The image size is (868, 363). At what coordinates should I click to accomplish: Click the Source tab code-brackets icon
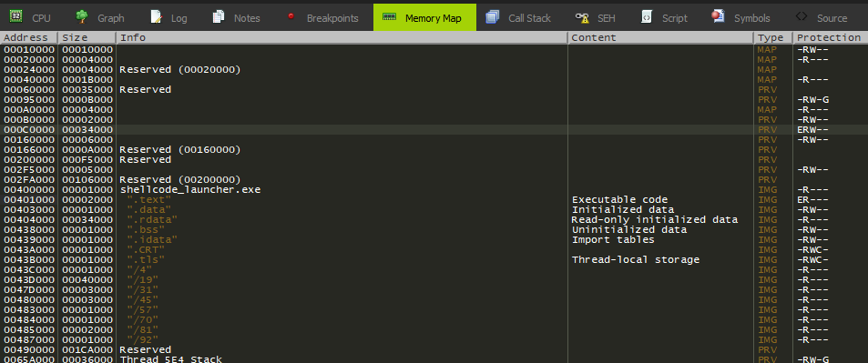point(801,16)
